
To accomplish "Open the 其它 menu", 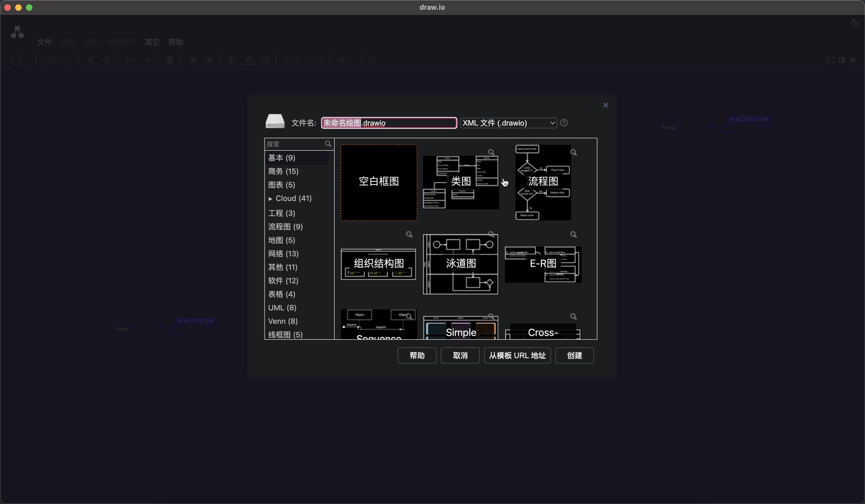I will 153,42.
